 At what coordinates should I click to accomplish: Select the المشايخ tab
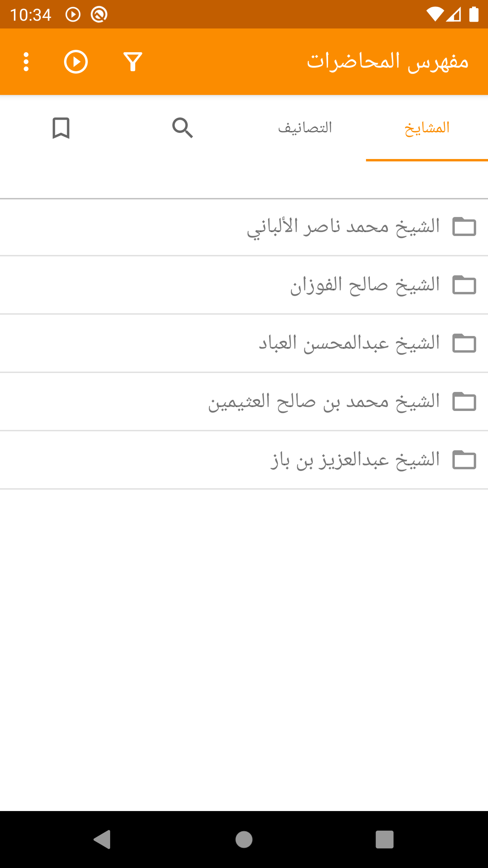[x=427, y=128]
